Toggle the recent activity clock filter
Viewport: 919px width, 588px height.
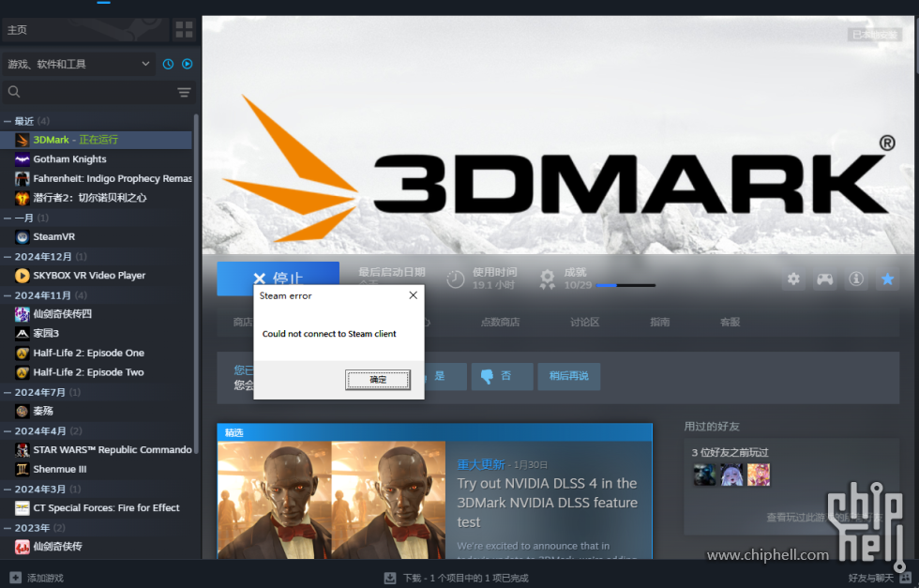[x=168, y=64]
